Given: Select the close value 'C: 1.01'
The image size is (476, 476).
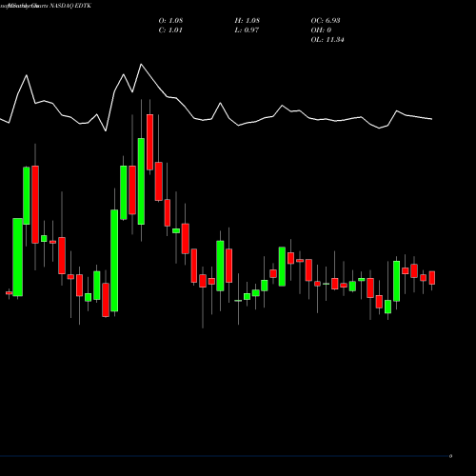Looking at the screenshot, I should [170, 30].
